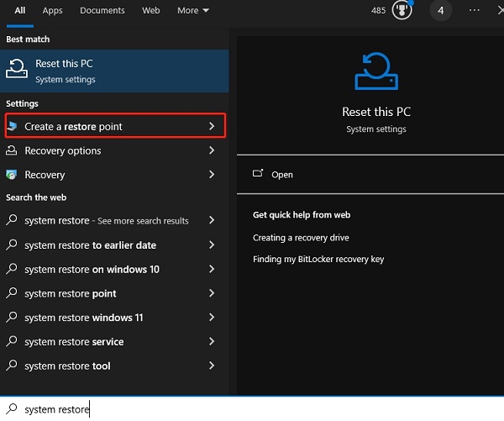Click the Reset this PC icon in best match
This screenshot has width=504, height=421.
[17, 69]
